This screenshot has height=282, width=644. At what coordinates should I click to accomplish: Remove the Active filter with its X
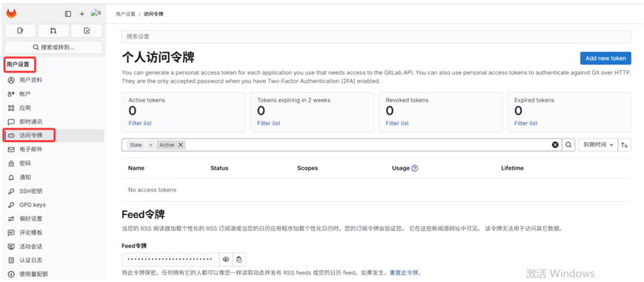[181, 145]
